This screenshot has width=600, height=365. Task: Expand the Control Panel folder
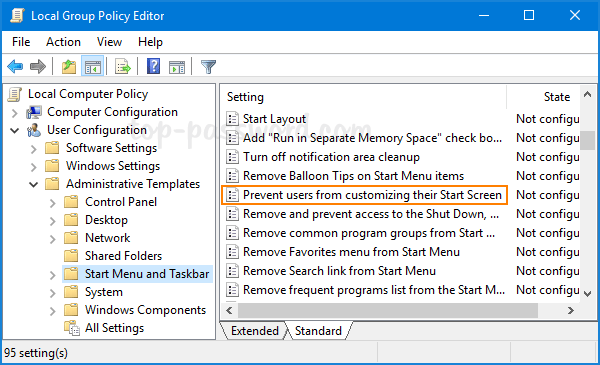click(x=52, y=203)
